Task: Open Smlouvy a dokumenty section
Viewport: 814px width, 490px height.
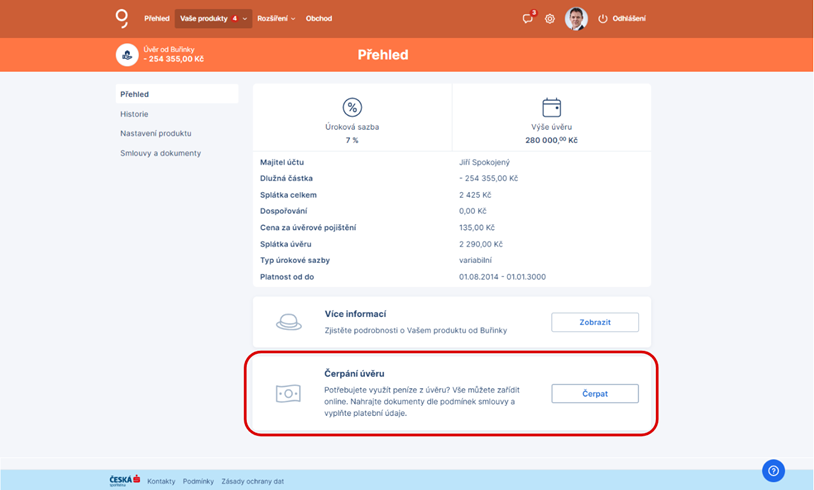Action: pyautogui.click(x=160, y=153)
